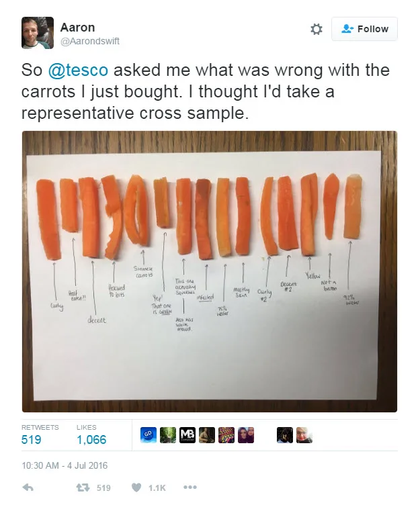Open the 10:30 AM - 4 Jul 2016 timestamp
Viewport: 420px width, 509px height.
pos(65,465)
